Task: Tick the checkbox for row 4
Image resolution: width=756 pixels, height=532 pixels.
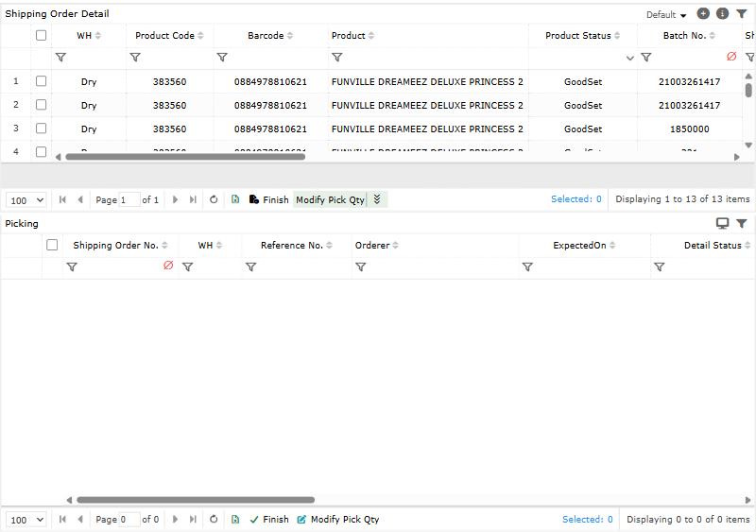Action: pyautogui.click(x=41, y=151)
